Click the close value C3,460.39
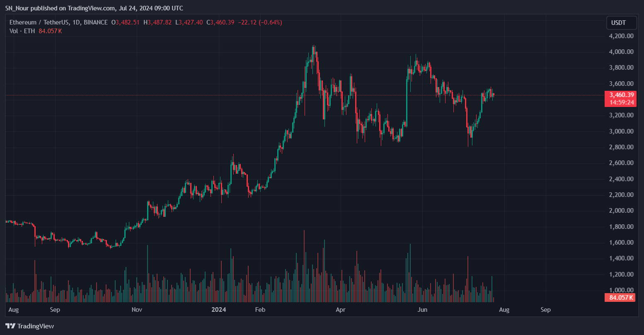 pyautogui.click(x=220, y=22)
